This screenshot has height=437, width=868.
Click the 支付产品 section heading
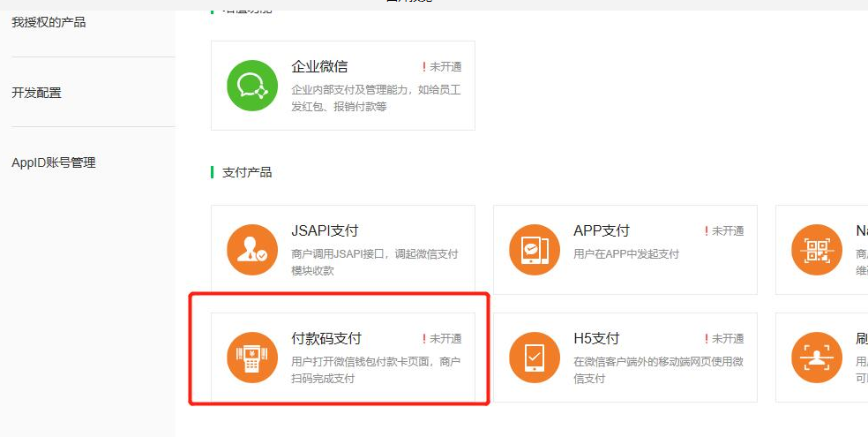tap(247, 172)
